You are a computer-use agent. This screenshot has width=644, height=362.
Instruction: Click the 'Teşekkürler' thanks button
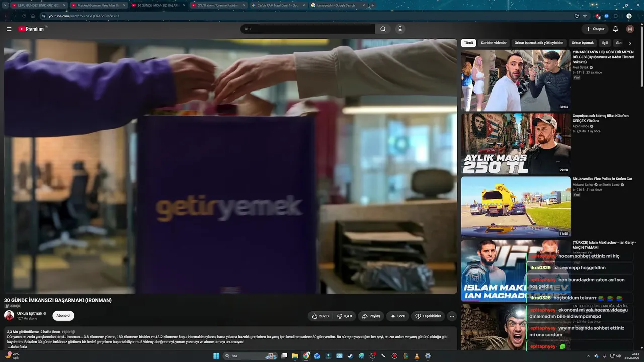tap(428, 316)
